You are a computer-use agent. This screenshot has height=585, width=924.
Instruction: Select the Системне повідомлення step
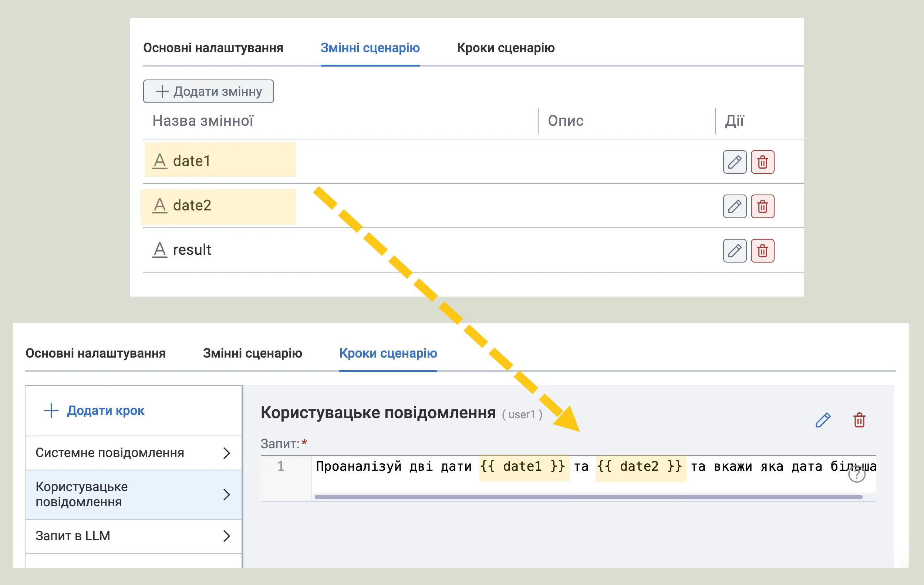[134, 453]
